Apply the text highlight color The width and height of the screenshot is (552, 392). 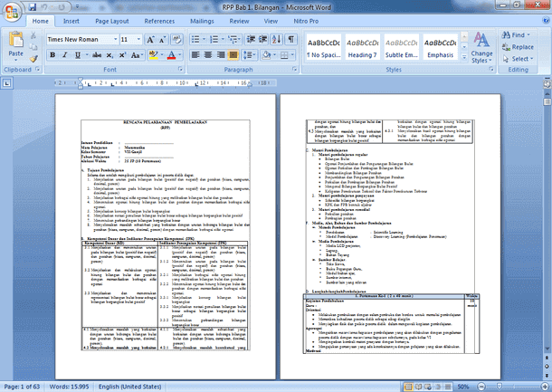[153, 55]
